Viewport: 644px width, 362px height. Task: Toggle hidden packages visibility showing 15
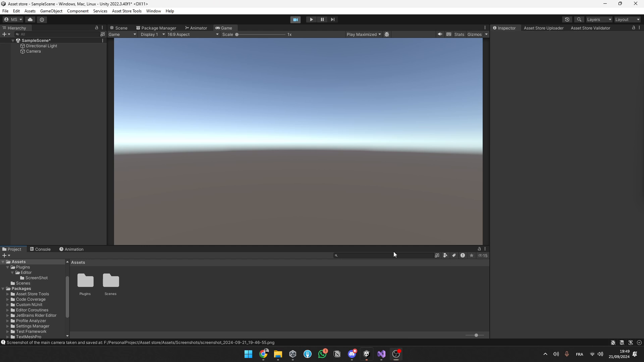[483, 255]
